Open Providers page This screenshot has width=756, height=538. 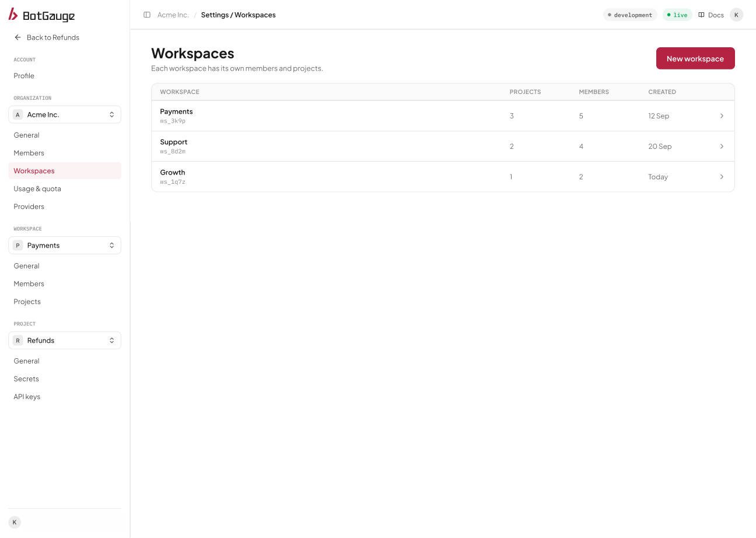(x=29, y=207)
